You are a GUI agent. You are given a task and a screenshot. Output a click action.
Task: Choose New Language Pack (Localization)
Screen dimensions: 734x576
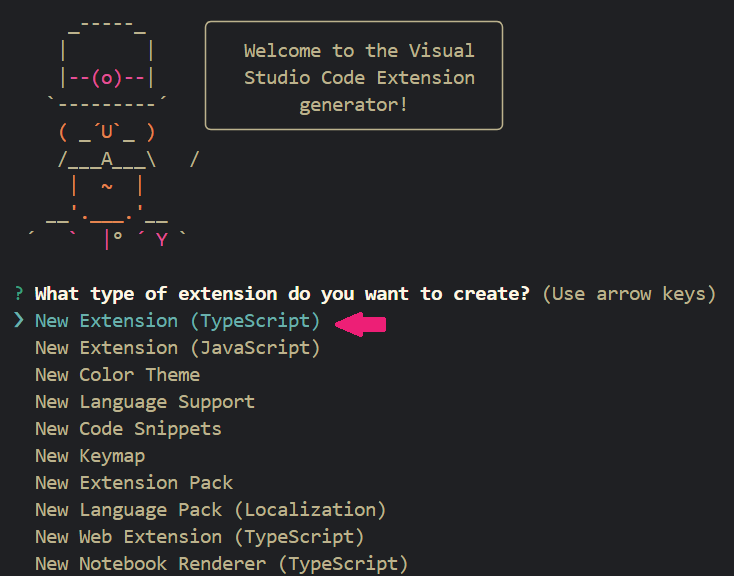[211, 510]
